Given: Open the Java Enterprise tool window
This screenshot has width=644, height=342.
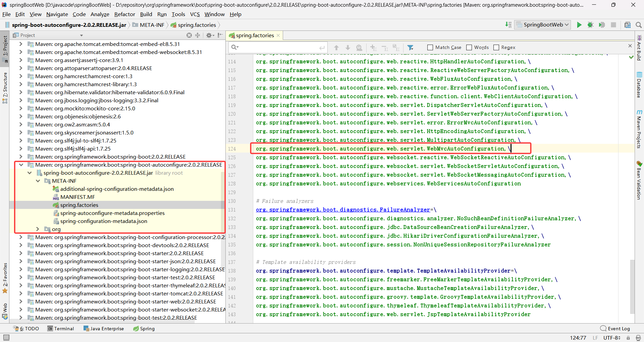Looking at the screenshot, I should pyautogui.click(x=104, y=329).
